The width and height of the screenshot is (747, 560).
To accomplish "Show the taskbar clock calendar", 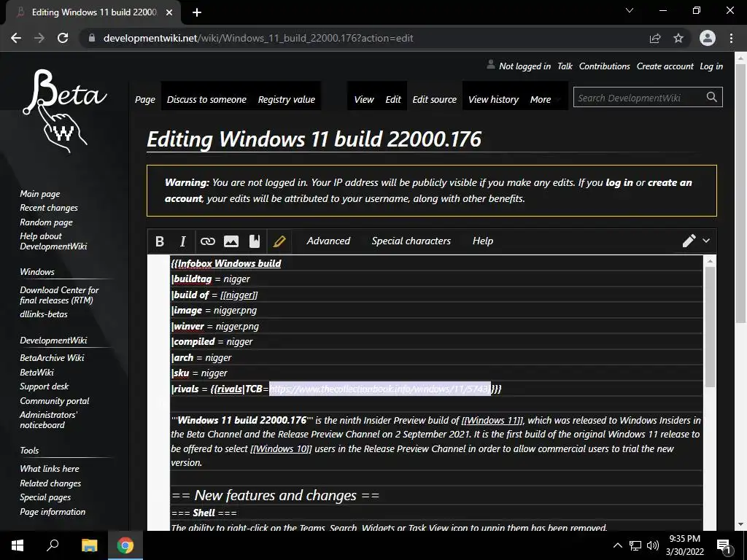I will (684, 545).
